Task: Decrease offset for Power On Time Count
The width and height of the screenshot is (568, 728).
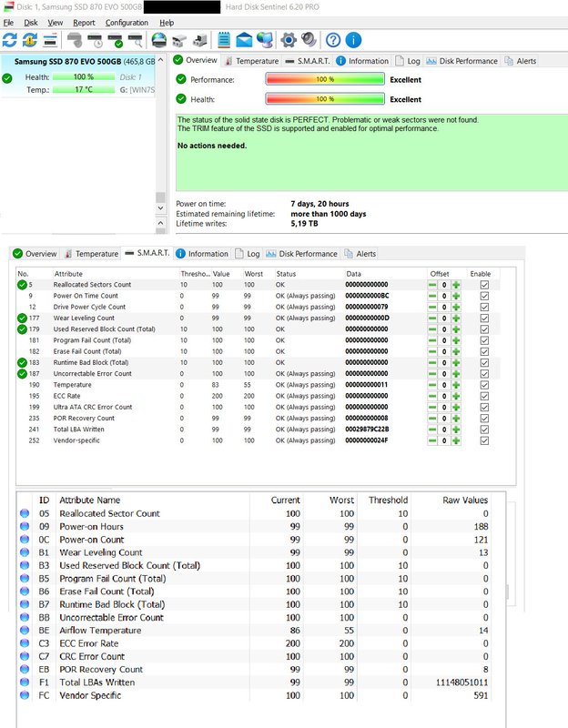Action: click(x=432, y=296)
